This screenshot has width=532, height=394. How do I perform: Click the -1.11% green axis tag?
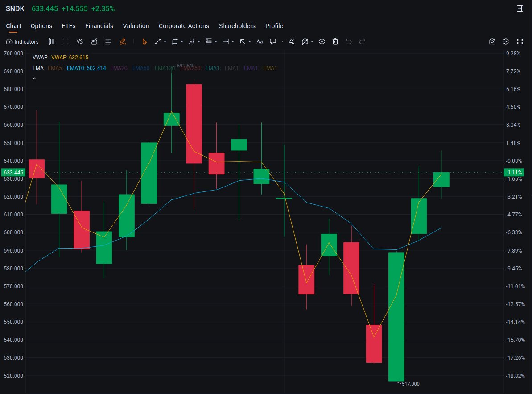[x=514, y=172]
